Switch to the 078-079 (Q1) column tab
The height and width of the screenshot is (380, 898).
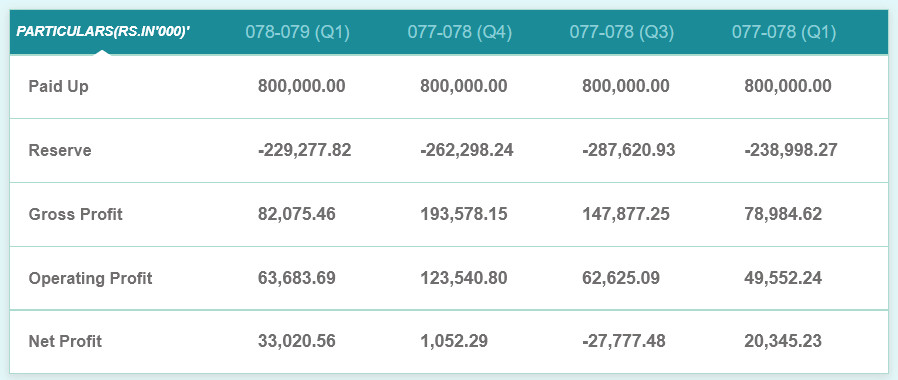click(x=297, y=32)
